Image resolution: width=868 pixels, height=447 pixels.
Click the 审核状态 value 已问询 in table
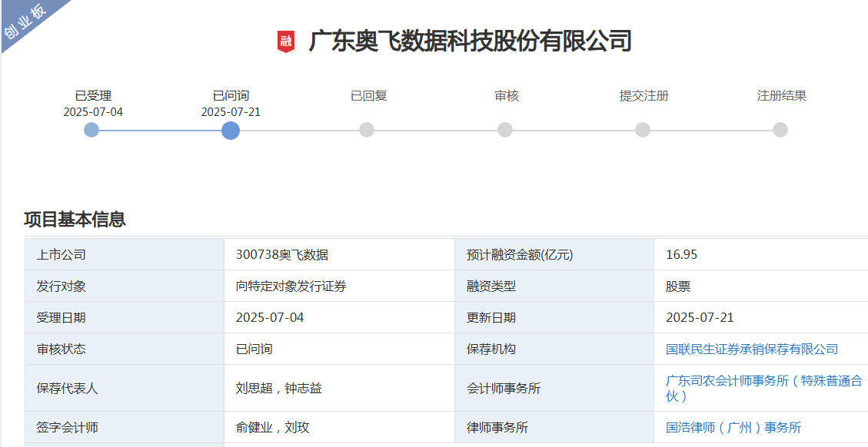click(254, 349)
